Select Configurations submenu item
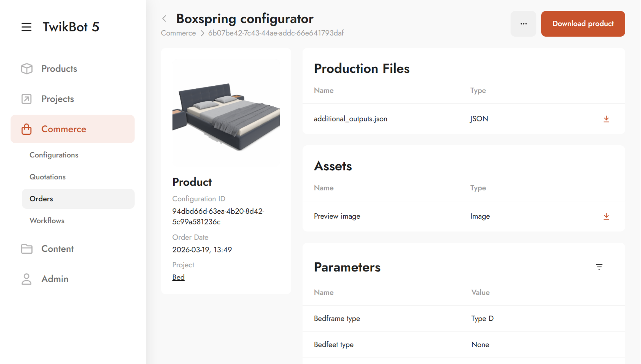This screenshot has width=641, height=364. click(54, 155)
